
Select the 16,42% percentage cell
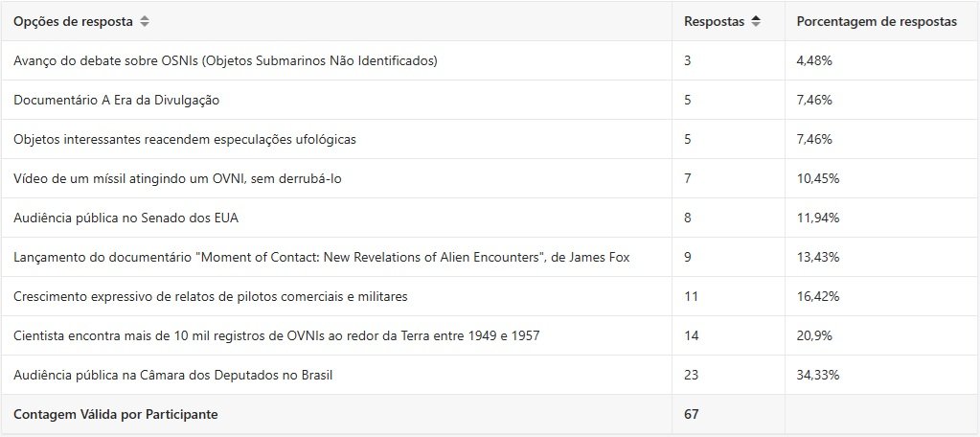pos(818,296)
